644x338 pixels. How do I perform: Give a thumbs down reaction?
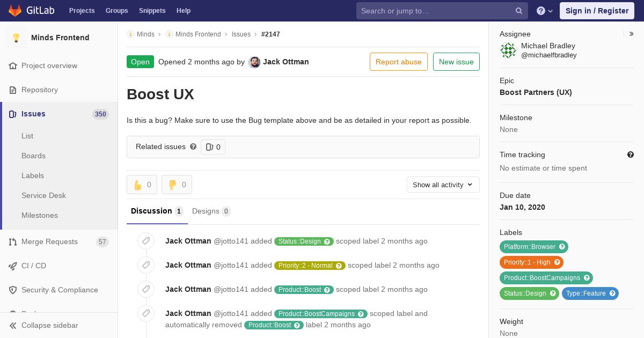177,185
